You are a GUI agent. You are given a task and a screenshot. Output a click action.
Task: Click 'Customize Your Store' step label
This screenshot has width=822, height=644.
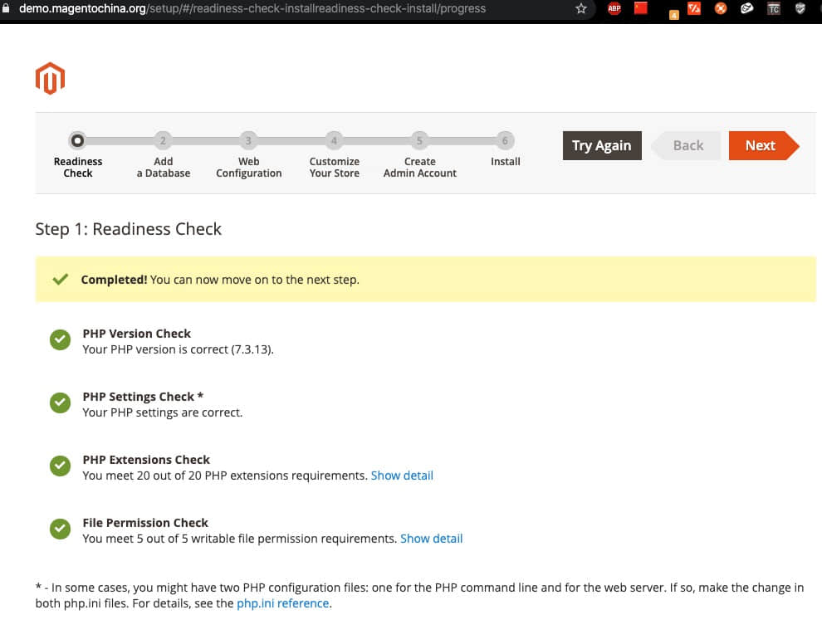pyautogui.click(x=334, y=167)
